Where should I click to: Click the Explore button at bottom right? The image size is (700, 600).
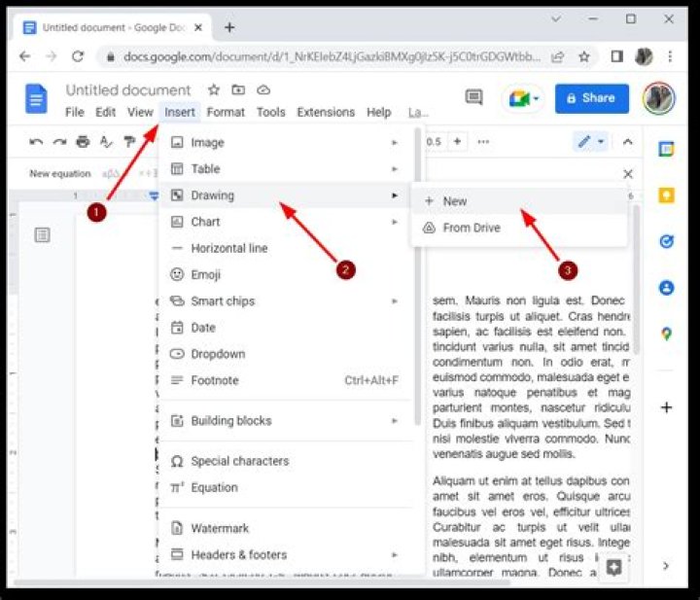[613, 567]
